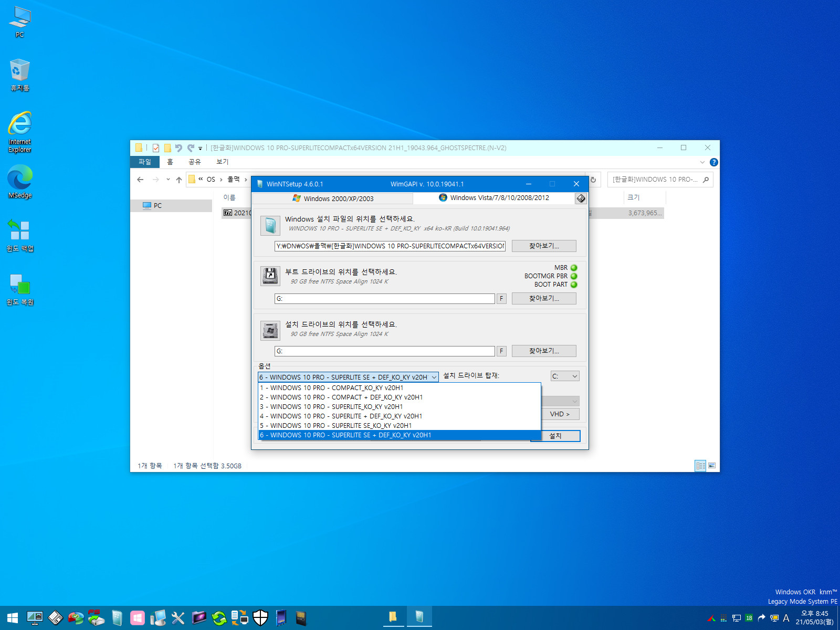Collapse the edition selection combo box
The height and width of the screenshot is (630, 840).
[x=434, y=377]
